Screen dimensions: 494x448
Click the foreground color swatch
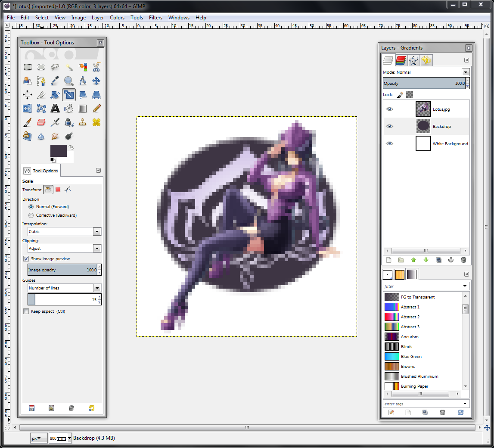pyautogui.click(x=59, y=151)
